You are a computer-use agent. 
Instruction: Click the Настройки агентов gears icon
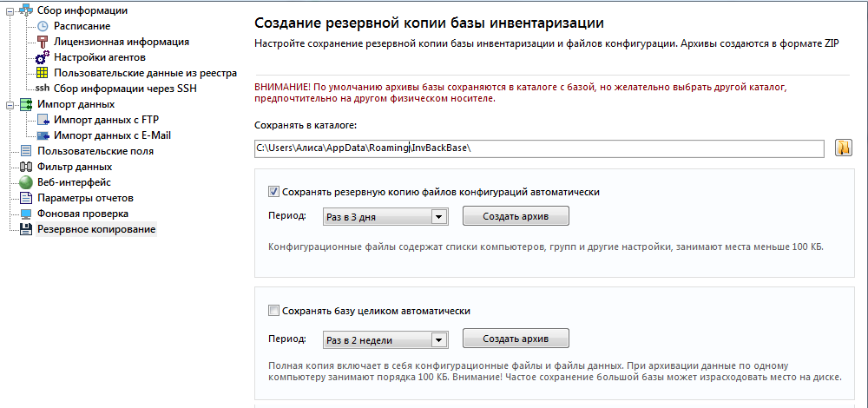pos(43,57)
